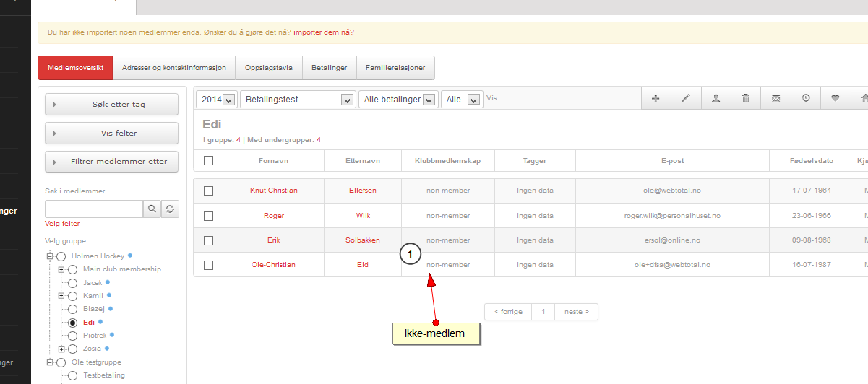Open the 2014 year dropdown
The height and width of the screenshot is (384, 868).
(x=218, y=100)
